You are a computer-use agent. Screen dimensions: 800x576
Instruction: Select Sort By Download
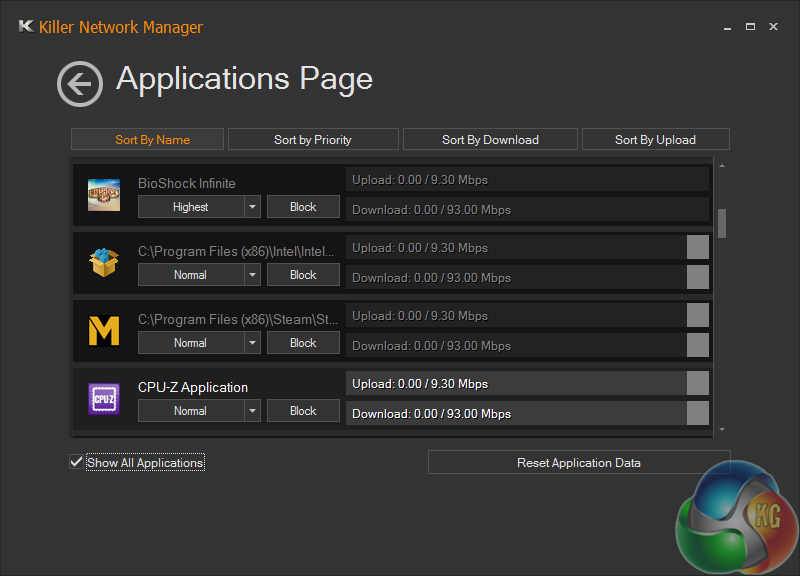(x=490, y=140)
